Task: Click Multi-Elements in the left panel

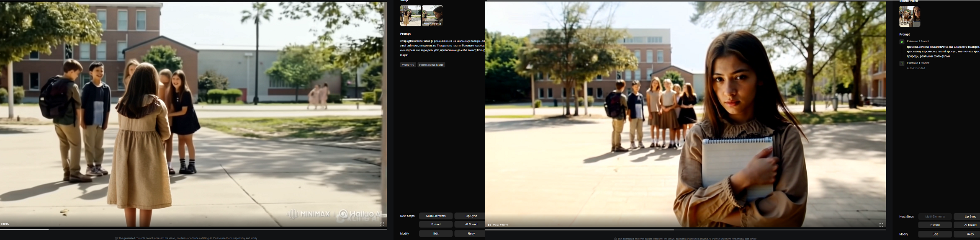Action: [436, 216]
